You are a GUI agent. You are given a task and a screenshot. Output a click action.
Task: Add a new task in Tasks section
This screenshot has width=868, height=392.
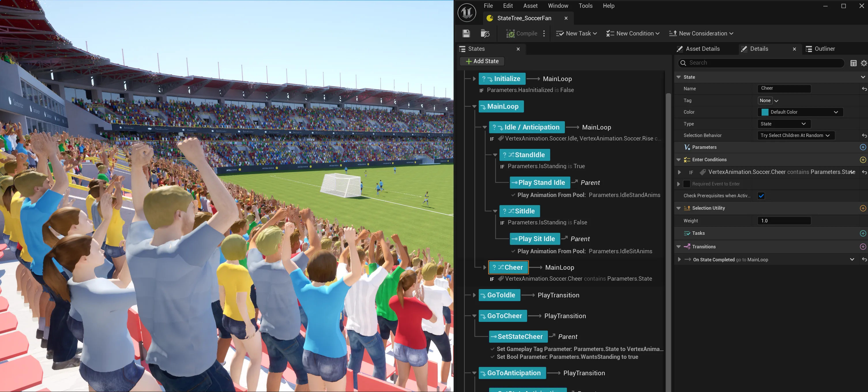pyautogui.click(x=863, y=233)
